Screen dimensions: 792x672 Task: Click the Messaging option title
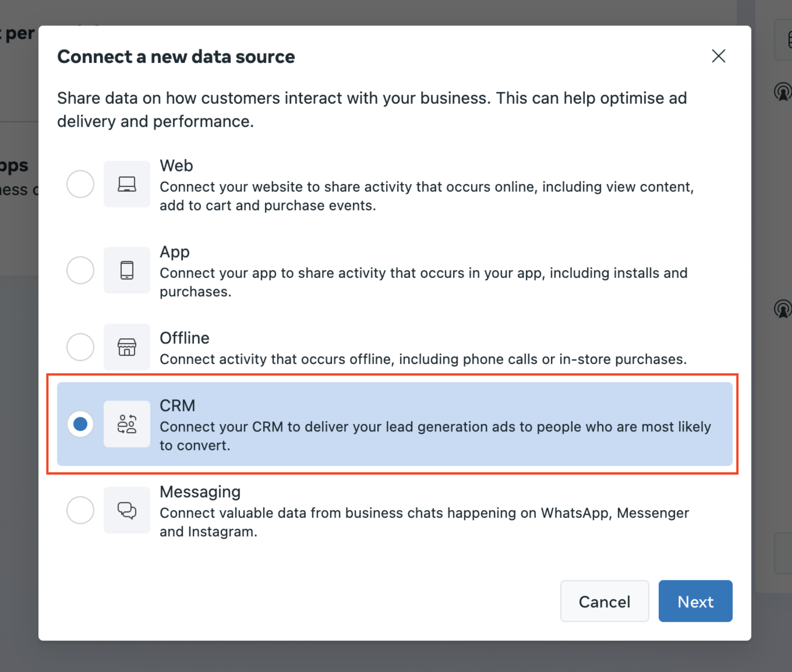click(200, 492)
